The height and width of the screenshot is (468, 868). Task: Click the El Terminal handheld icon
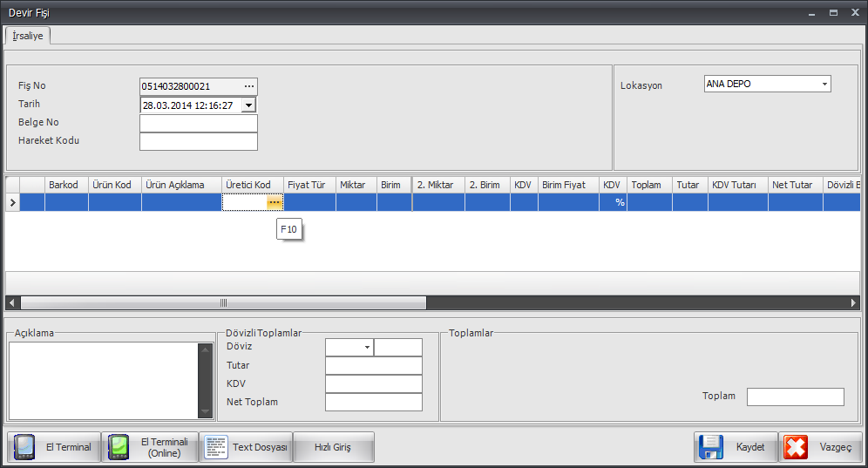24,447
